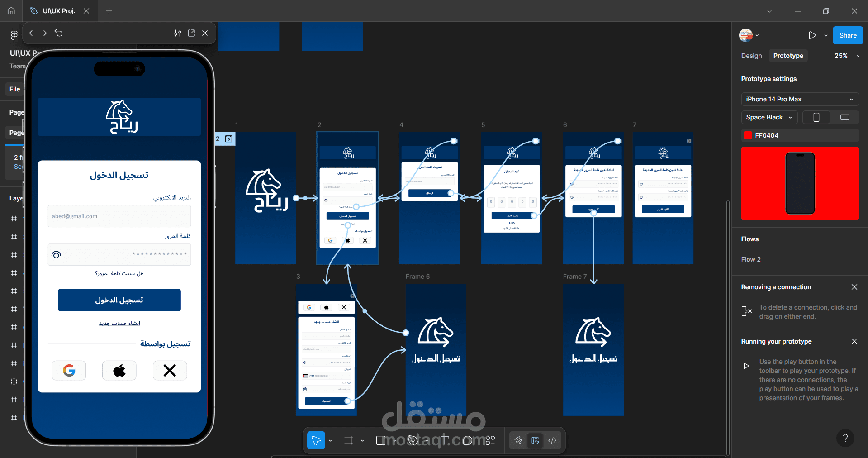Viewport: 868px width, 458px height.
Task: Open the shape tools dropdown arrow
Action: click(x=394, y=440)
